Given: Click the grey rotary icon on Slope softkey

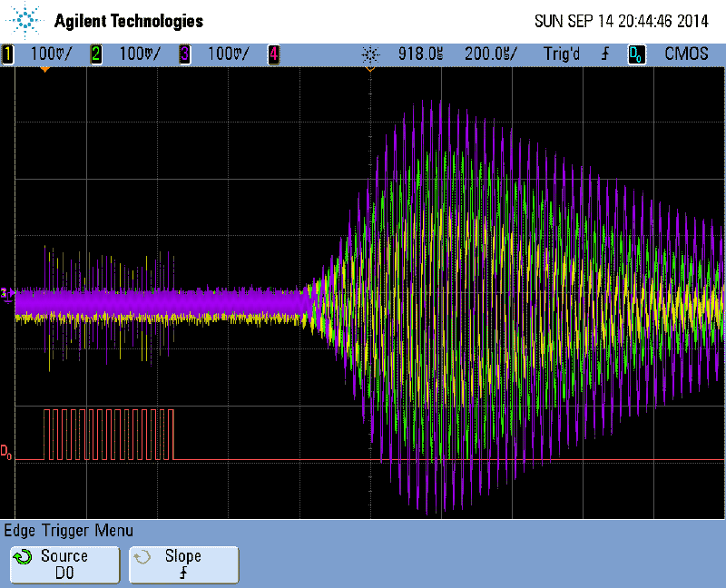Looking at the screenshot, I should [142, 557].
